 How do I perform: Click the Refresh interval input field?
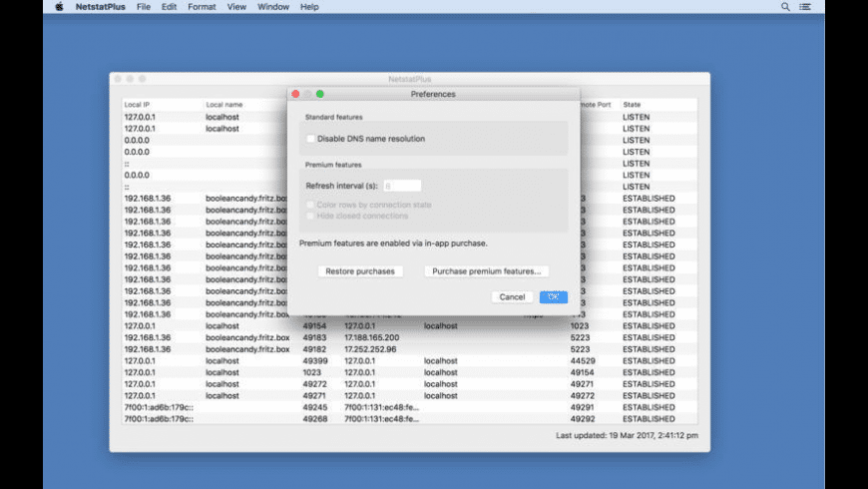[402, 186]
